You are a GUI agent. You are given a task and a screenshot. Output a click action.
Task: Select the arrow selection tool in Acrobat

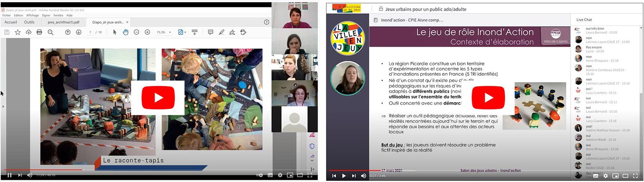115,32
